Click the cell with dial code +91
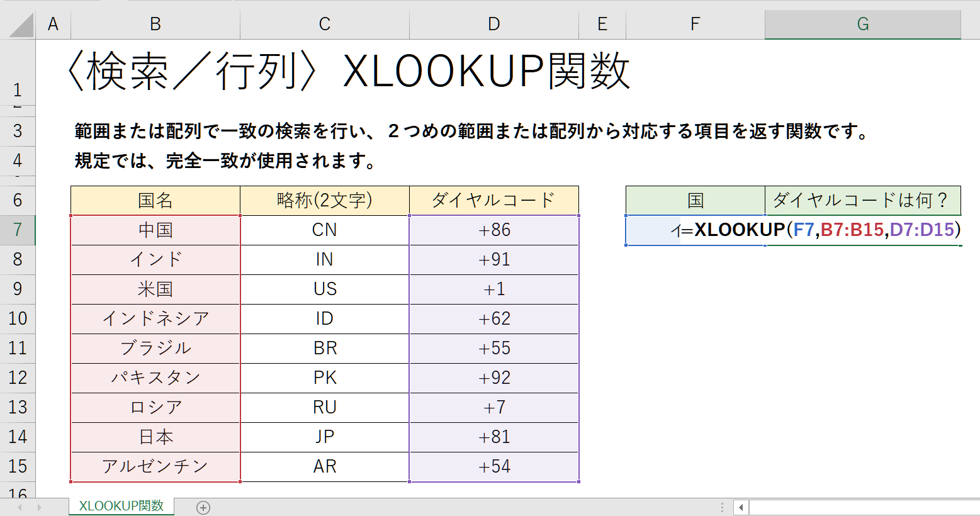 [x=493, y=259]
